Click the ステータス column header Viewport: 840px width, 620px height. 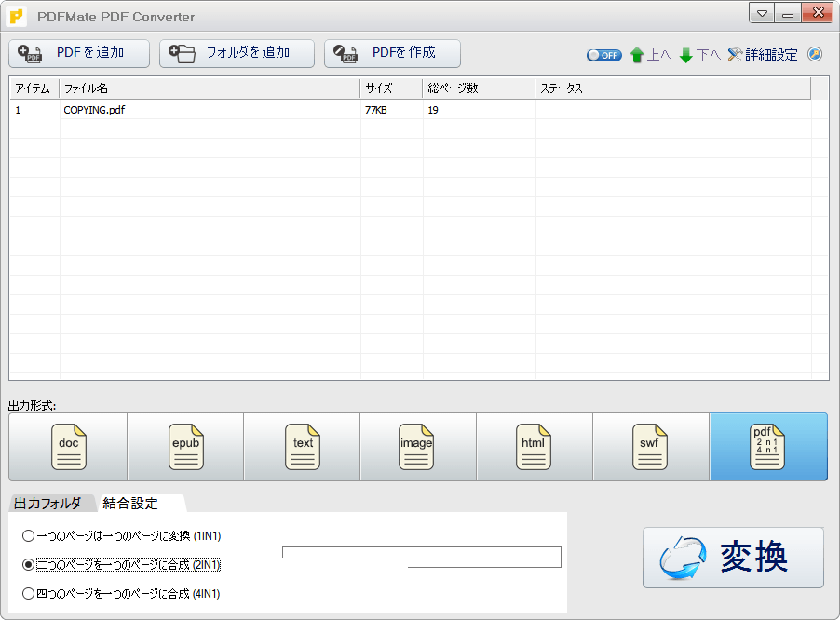pyautogui.click(x=673, y=88)
